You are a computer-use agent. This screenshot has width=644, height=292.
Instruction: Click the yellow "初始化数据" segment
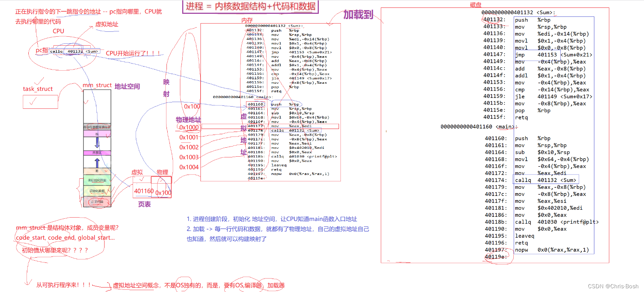97,191
